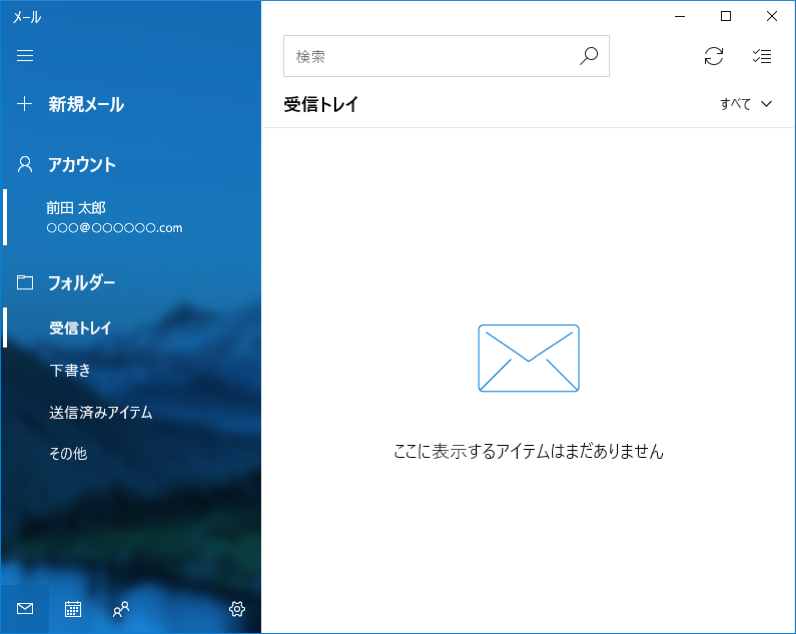
Task: Open the フォルダー list header
Action: pos(81,283)
